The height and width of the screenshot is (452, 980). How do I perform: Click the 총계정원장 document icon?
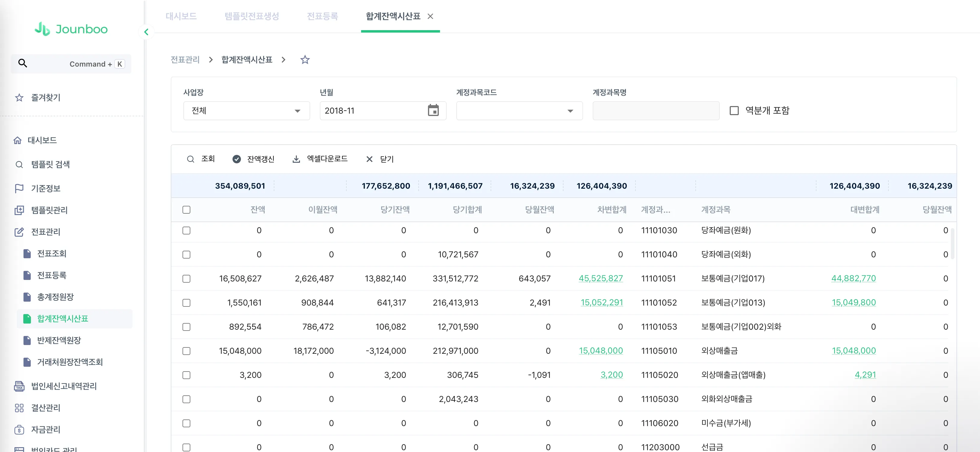[27, 297]
